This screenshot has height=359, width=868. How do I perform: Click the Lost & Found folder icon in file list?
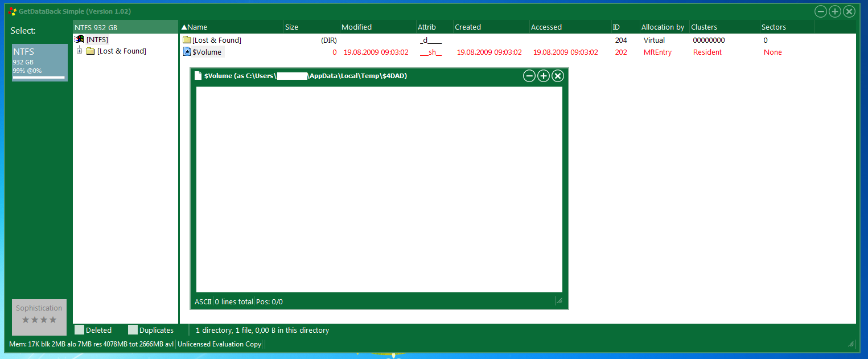tap(187, 40)
